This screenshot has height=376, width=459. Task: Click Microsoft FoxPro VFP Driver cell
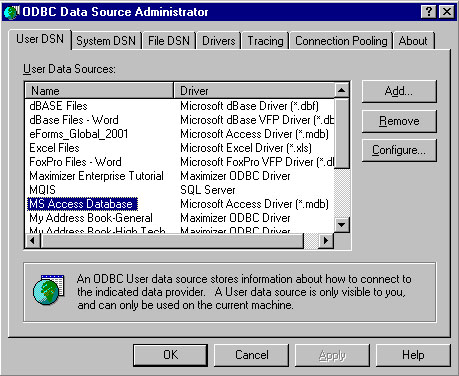(x=257, y=162)
